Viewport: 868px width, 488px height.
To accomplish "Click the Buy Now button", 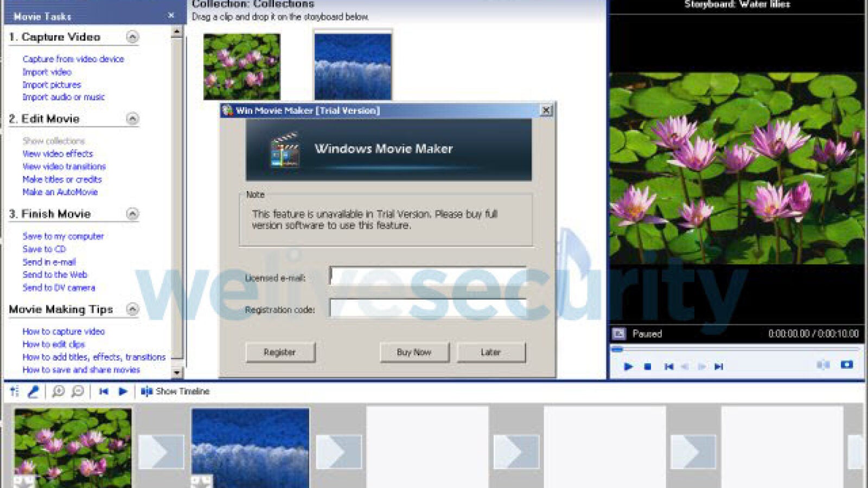I will pos(414,352).
